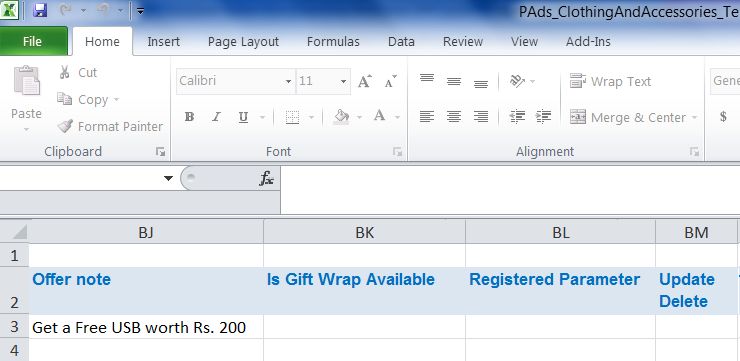
Task: Click the Insert Function fx icon
Action: [x=266, y=178]
